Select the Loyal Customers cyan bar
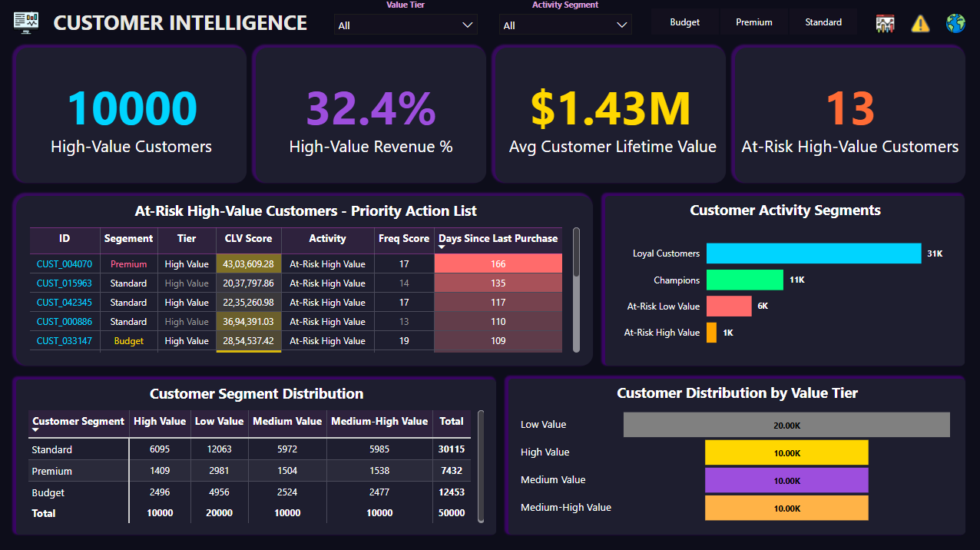The image size is (980, 550). point(814,253)
